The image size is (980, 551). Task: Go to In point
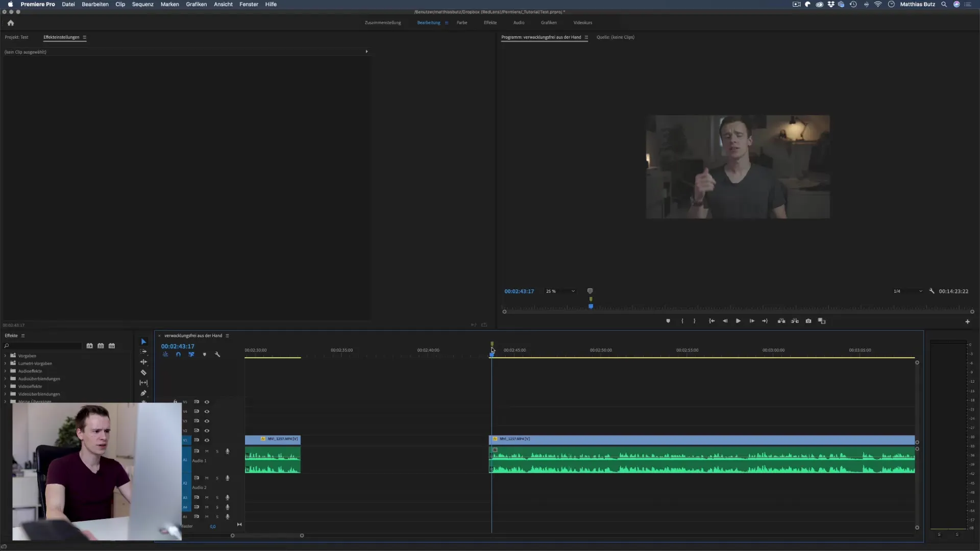(x=712, y=321)
